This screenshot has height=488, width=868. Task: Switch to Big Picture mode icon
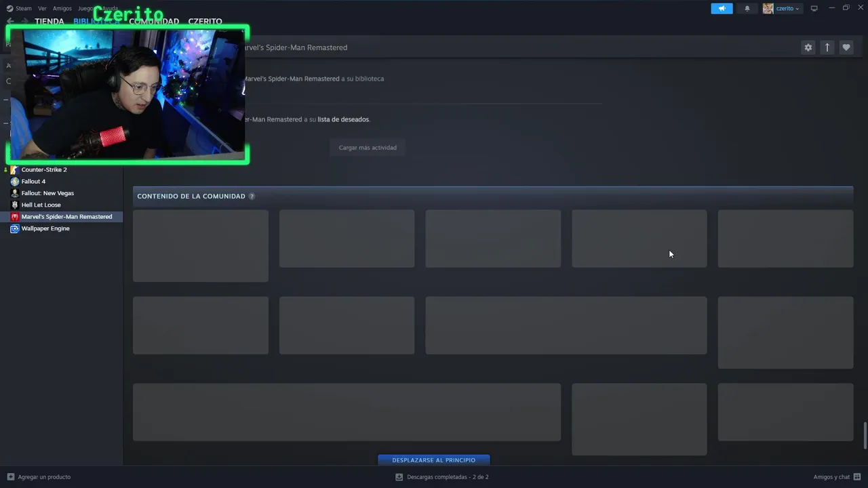[x=814, y=8]
